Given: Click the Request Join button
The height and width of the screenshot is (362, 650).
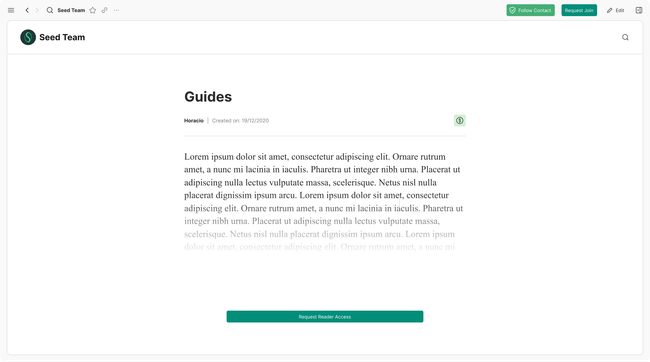Looking at the screenshot, I should tap(579, 10).
